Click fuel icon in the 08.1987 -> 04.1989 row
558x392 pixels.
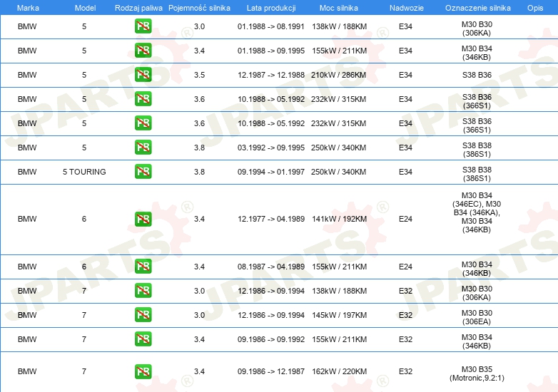[143, 266]
